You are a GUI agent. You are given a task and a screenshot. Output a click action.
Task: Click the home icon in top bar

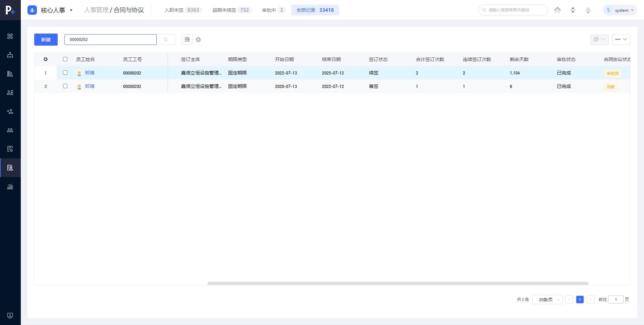(557, 10)
